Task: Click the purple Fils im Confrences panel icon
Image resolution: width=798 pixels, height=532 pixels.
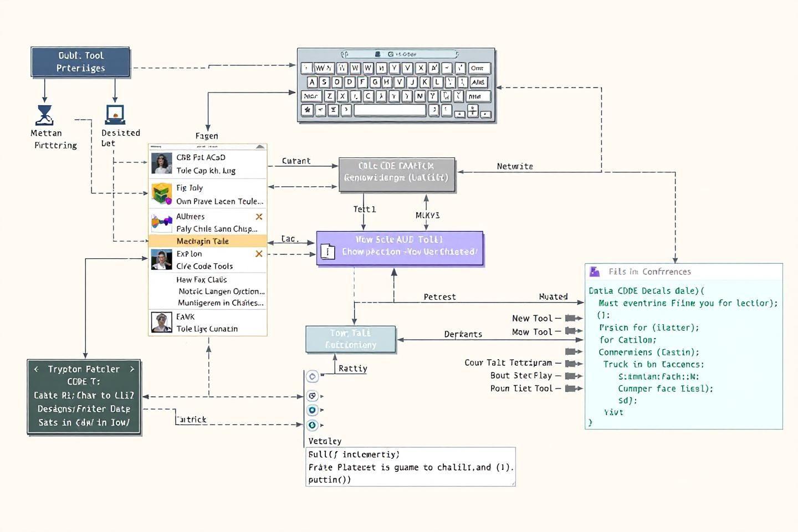Action: [595, 272]
